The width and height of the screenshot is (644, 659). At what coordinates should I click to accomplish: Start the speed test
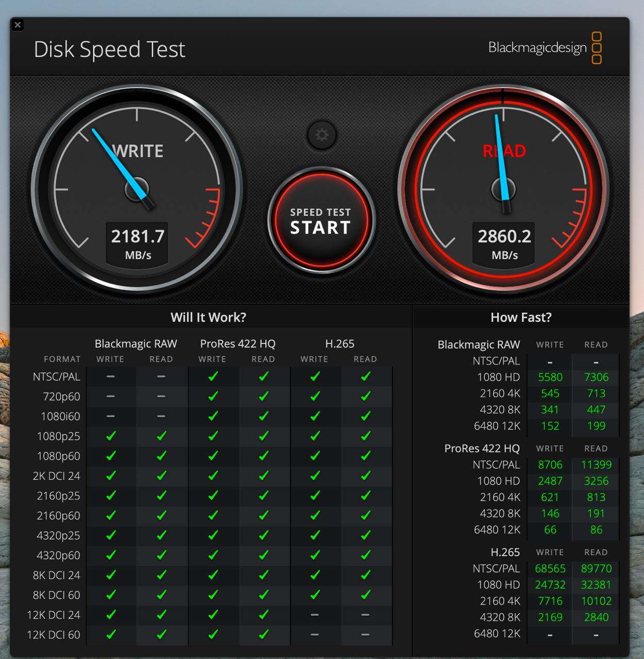tap(321, 220)
